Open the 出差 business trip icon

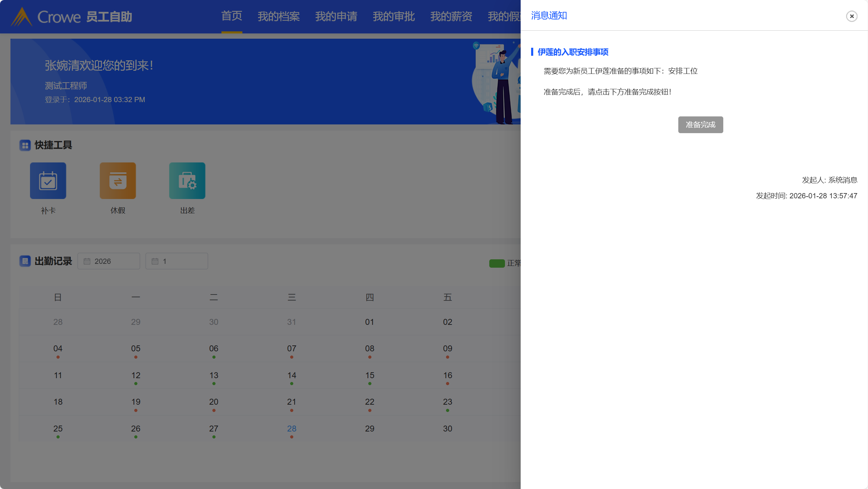click(187, 181)
